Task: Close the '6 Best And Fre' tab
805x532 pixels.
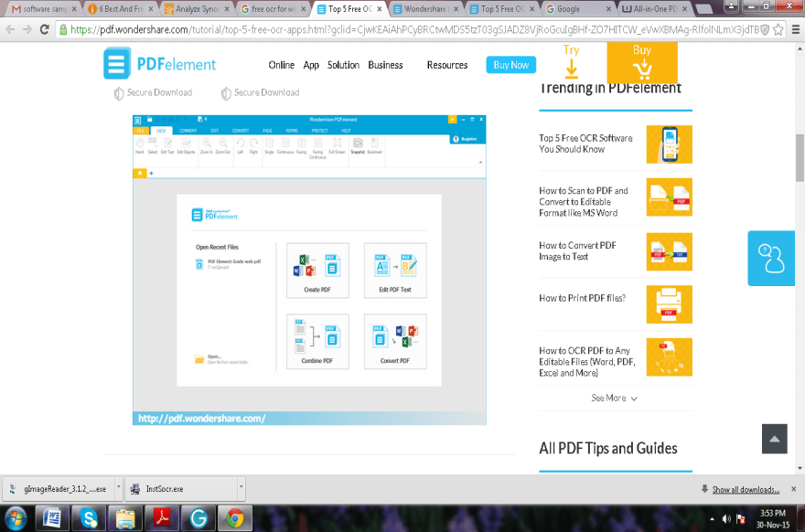Action: click(x=151, y=9)
